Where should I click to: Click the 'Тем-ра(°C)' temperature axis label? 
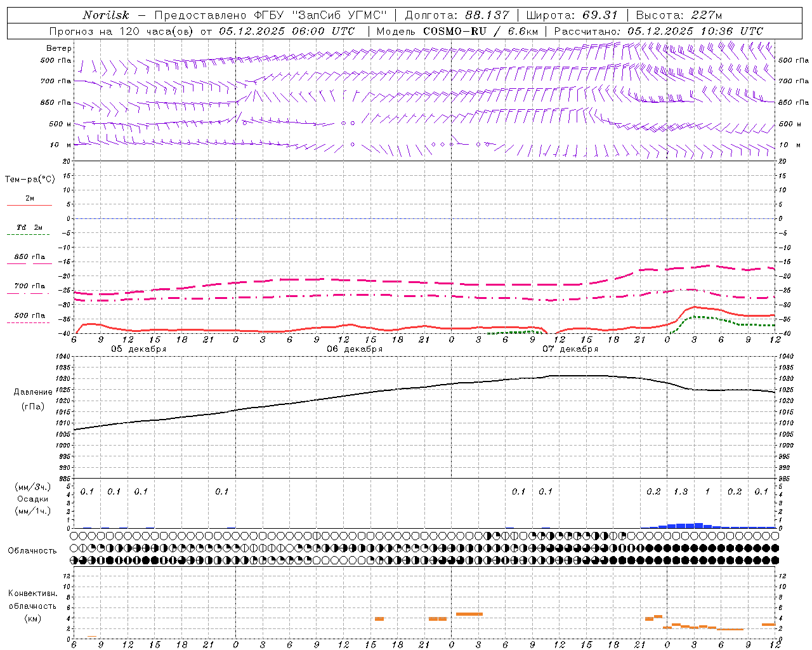click(x=30, y=180)
